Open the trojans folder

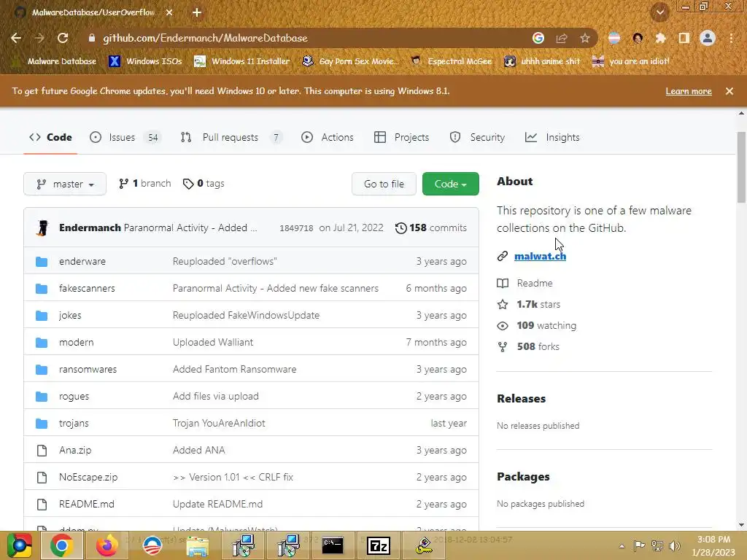[x=74, y=423]
